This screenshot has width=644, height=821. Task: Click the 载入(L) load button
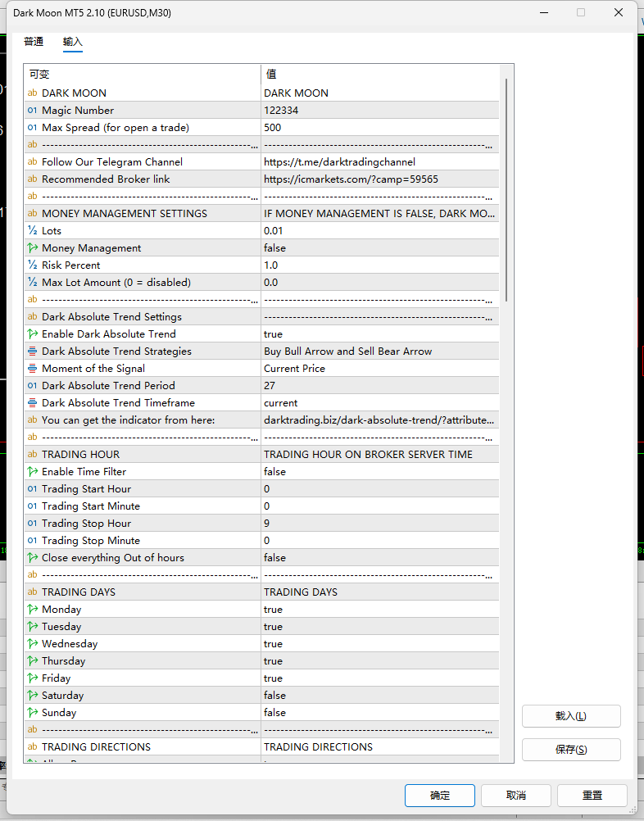coord(571,716)
